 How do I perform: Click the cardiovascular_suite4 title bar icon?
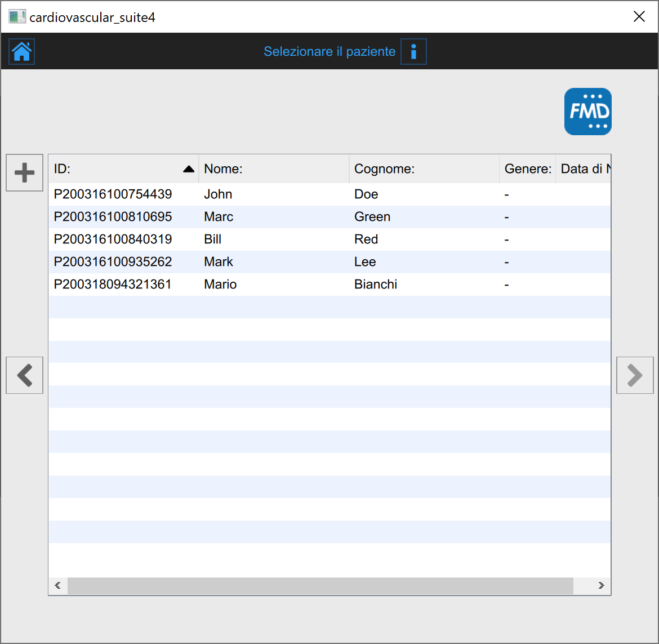pos(17,17)
